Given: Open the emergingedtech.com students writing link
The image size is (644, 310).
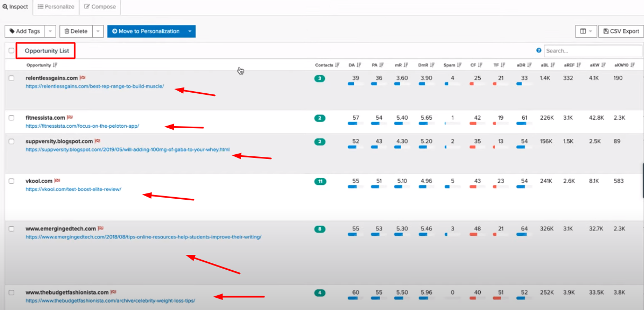Looking at the screenshot, I should click(x=143, y=237).
